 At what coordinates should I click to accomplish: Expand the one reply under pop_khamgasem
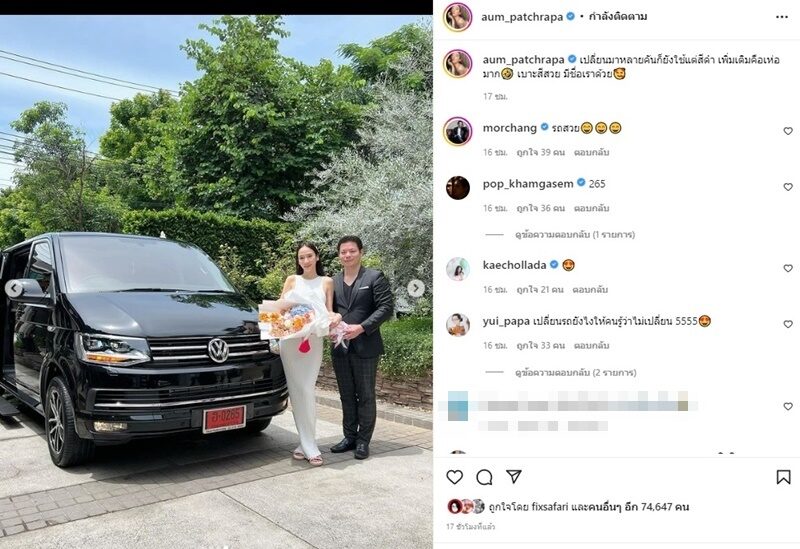pyautogui.click(x=574, y=235)
